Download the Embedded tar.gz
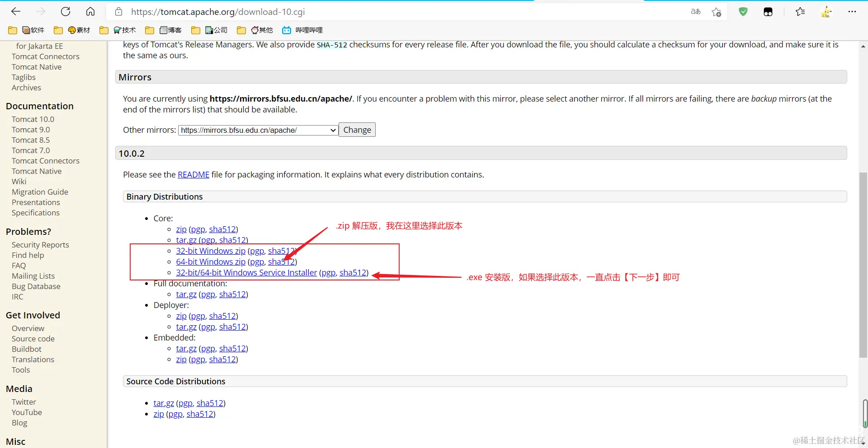Screen dimensions: 868x448 point(186,349)
